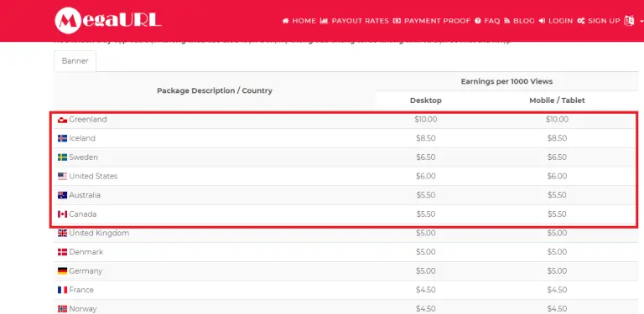Select the Australia country name
This screenshot has width=644, height=314.
[x=85, y=195]
